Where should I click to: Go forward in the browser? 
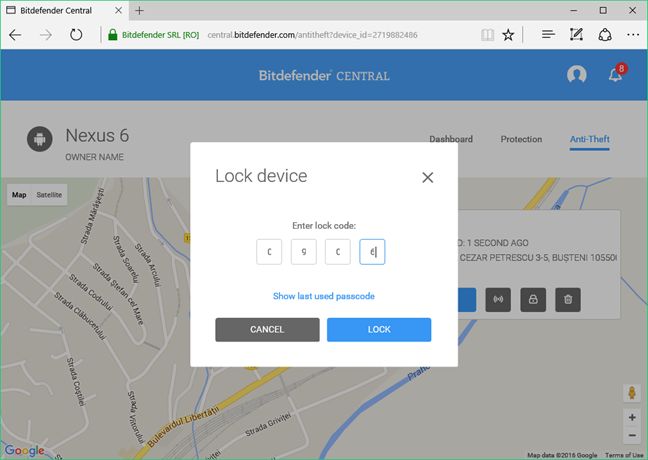click(x=46, y=35)
